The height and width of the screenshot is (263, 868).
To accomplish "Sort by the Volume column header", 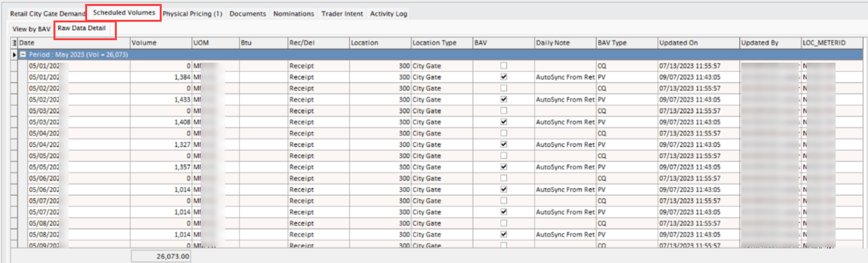I will click(x=161, y=43).
